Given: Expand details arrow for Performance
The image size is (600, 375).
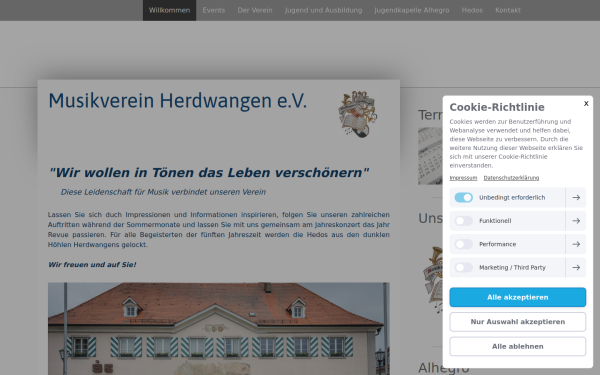Looking at the screenshot, I should [576, 244].
